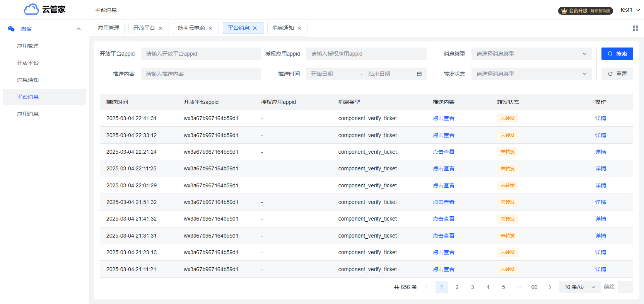This screenshot has width=644, height=304.
Task: Click 点击查看 for 22:11:25 row
Action: click(x=444, y=168)
